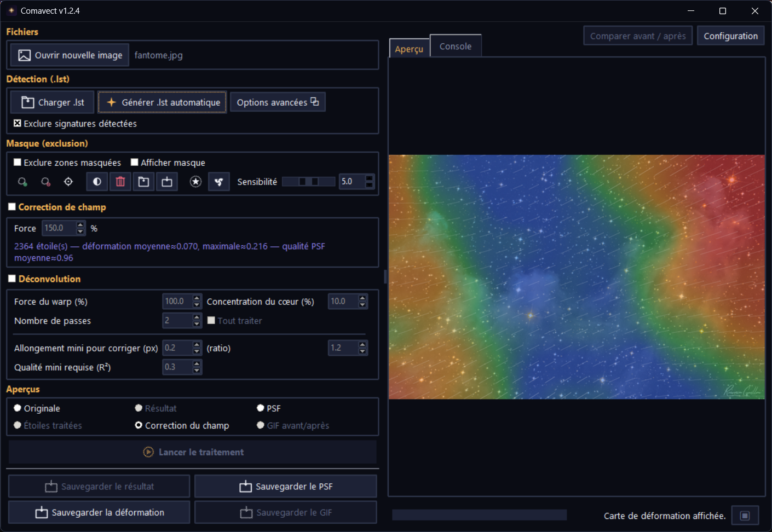
Task: Select the remove-from-mask lasso tool (red minus)
Action: [x=45, y=182]
